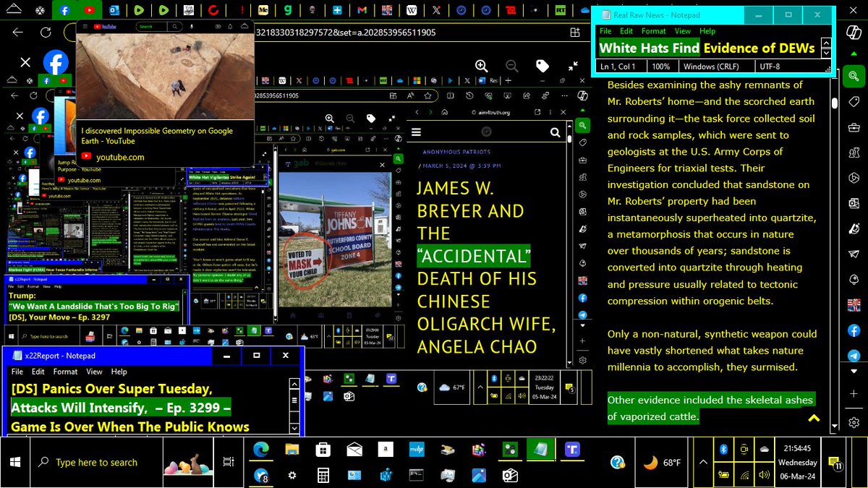This screenshot has height=488, width=868.
Task: Click the article scrollbar thumb
Action: 835,103
